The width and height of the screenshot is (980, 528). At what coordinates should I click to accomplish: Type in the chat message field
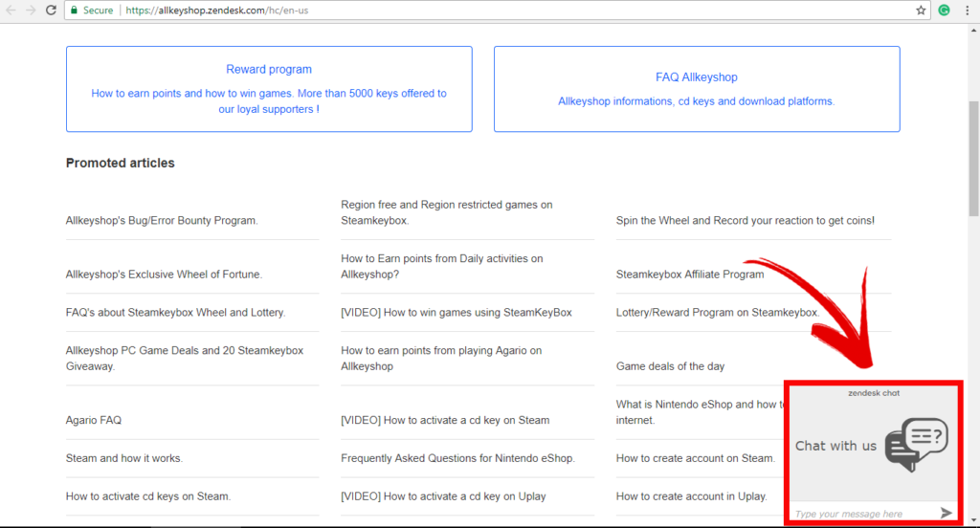[x=857, y=514]
